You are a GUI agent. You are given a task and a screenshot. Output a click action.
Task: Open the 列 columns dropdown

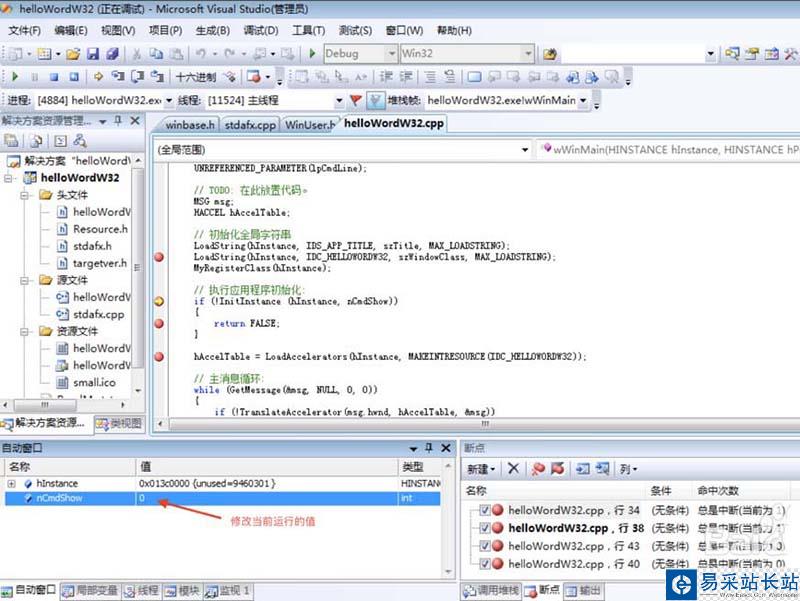coord(628,469)
